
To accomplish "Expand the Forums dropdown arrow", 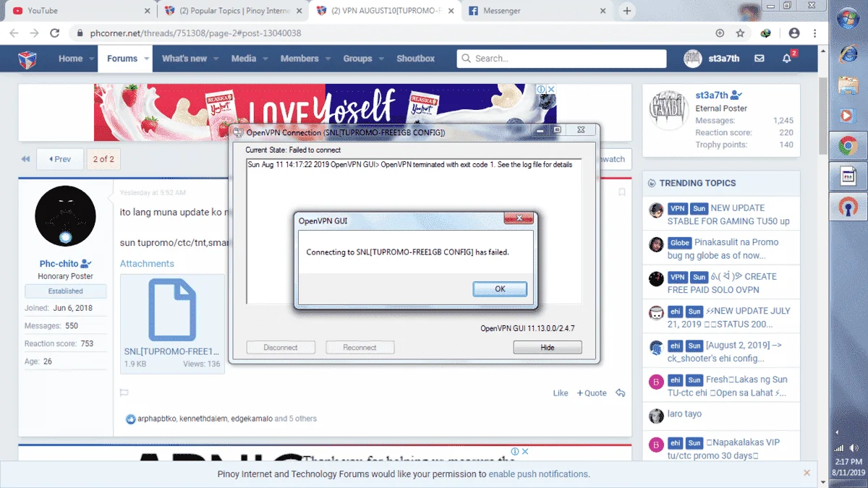I will tap(147, 59).
